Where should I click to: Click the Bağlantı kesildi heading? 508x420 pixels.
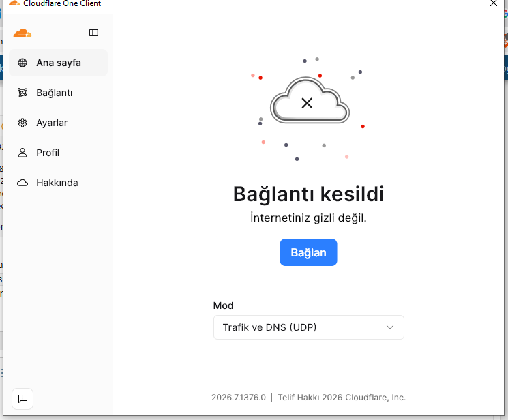tap(308, 194)
